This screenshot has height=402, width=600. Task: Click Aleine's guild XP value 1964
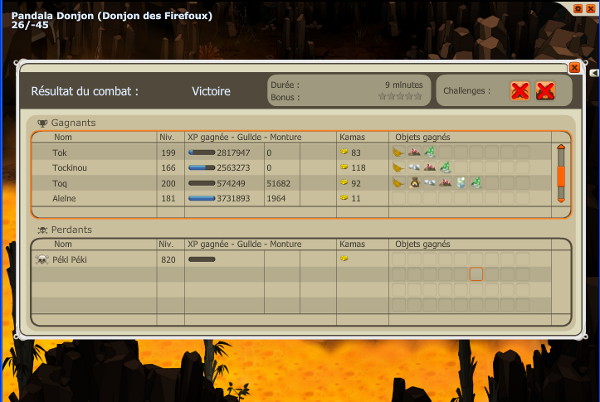tap(276, 199)
